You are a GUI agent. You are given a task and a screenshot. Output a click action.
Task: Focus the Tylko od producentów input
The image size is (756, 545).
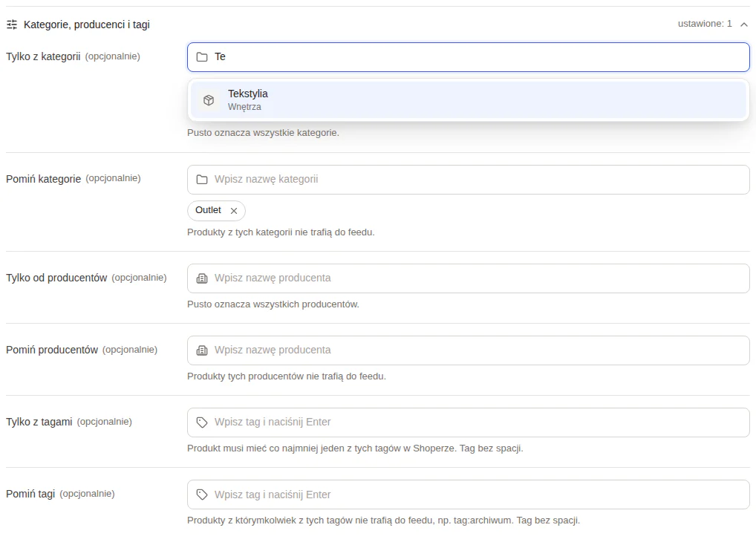click(468, 278)
